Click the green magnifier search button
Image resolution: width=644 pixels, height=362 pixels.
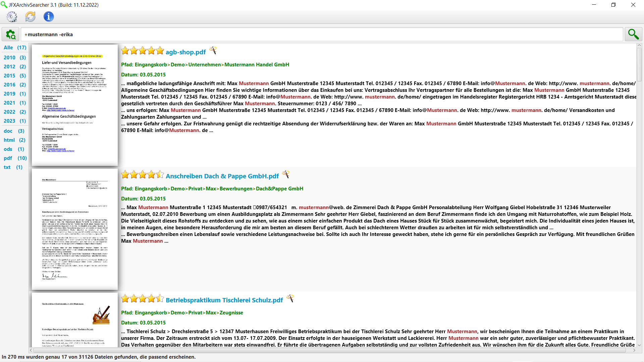pos(633,34)
